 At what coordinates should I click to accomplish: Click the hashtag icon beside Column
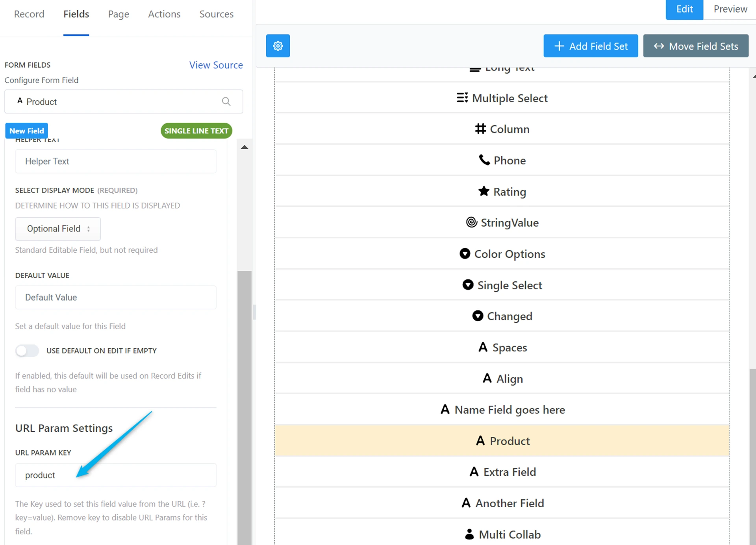pos(480,129)
